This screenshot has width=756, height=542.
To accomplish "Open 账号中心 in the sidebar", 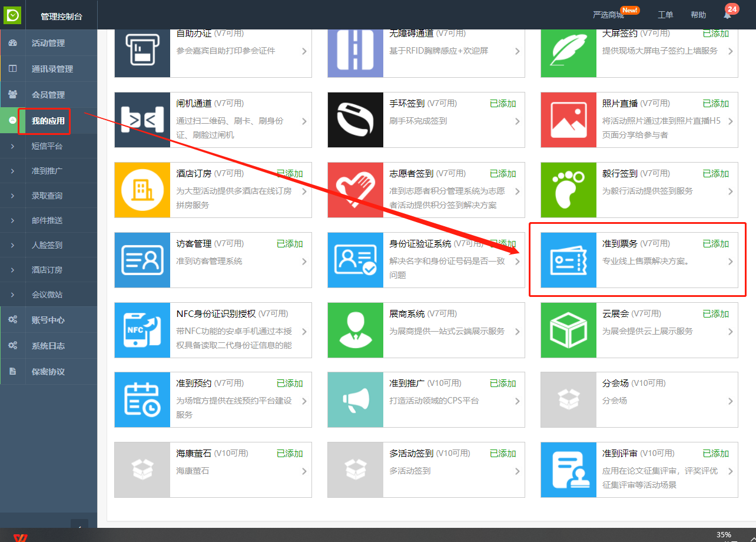I will (48, 320).
